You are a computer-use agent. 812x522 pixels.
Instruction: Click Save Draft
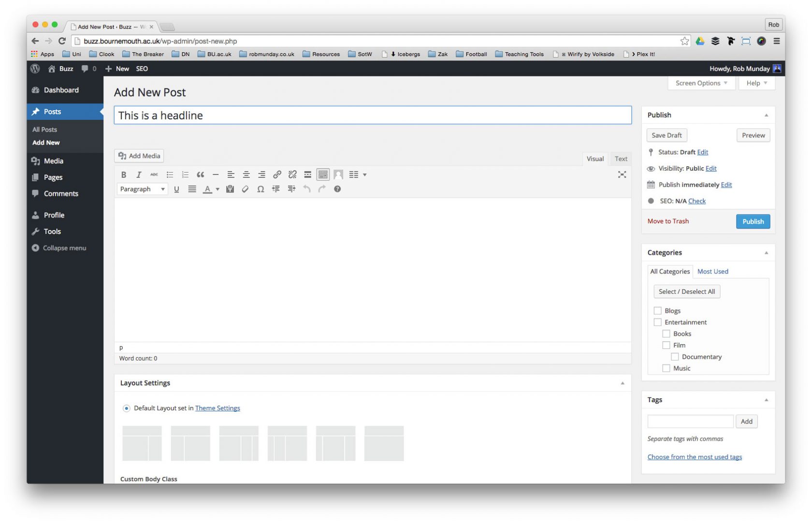[667, 135]
